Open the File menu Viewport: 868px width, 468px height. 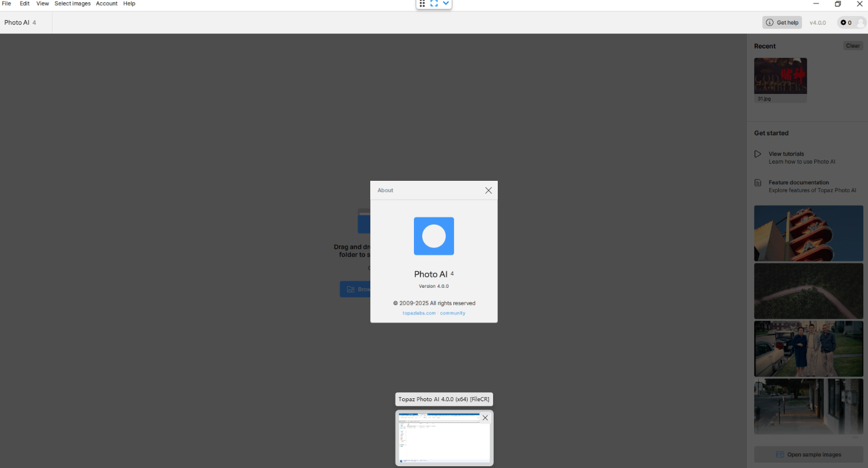tap(6, 4)
